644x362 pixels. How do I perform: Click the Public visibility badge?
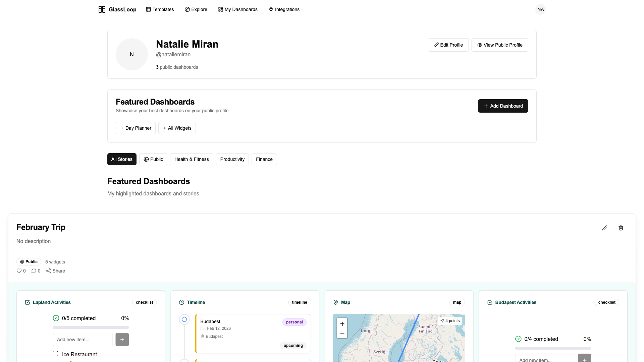pyautogui.click(x=29, y=262)
